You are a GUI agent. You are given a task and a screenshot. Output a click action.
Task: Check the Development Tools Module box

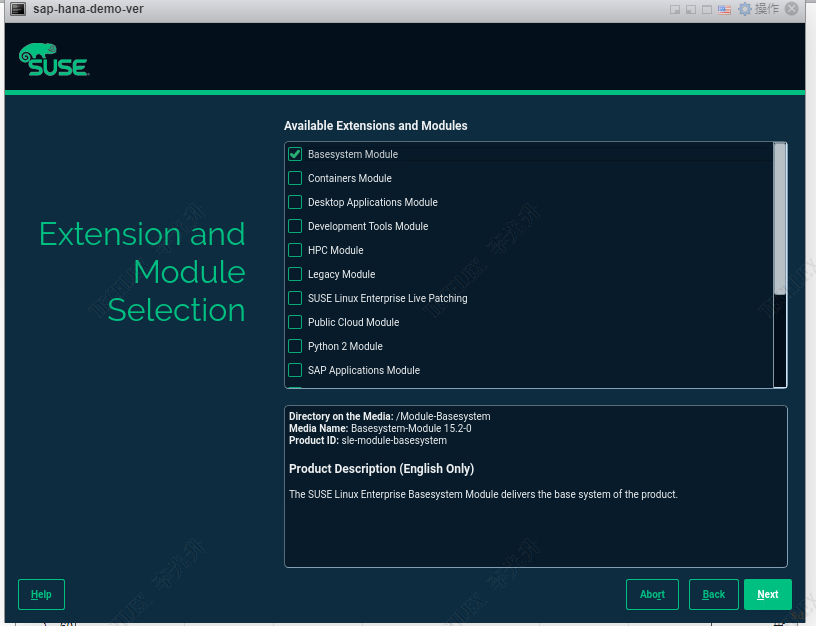(295, 226)
